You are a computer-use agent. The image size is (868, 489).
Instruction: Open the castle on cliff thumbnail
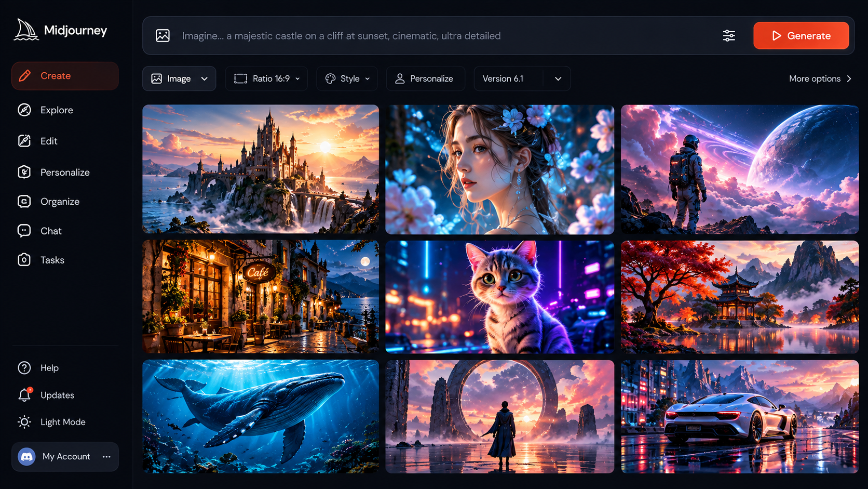click(x=261, y=169)
